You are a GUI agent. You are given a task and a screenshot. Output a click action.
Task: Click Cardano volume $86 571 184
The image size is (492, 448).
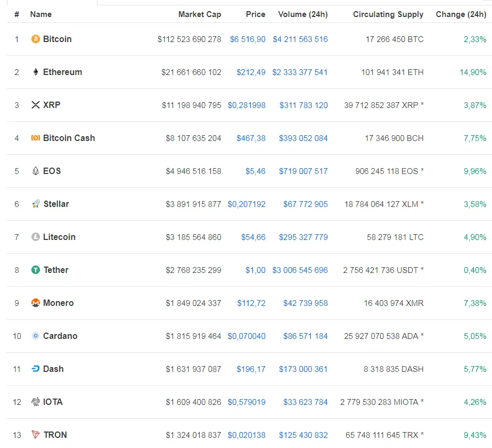tap(305, 336)
